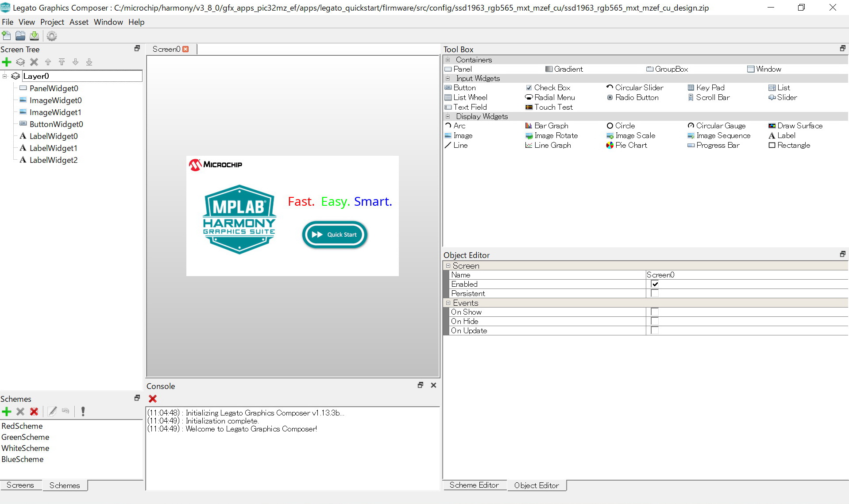Add a new scheme with green plus

pyautogui.click(x=7, y=412)
